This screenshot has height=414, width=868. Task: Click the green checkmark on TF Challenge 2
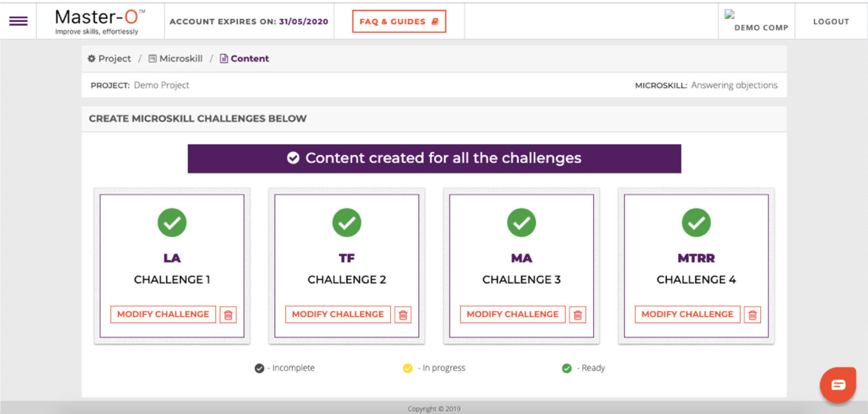[x=347, y=223]
